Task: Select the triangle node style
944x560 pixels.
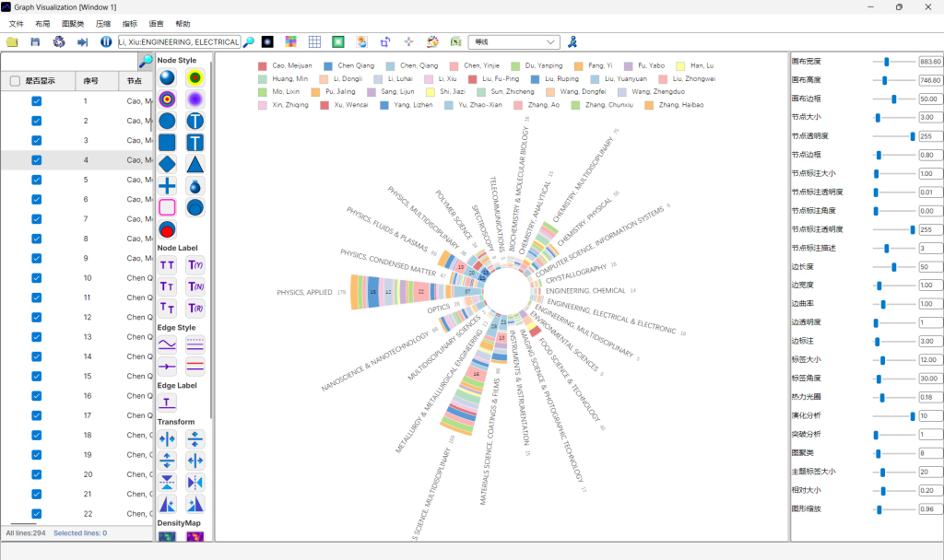Action: click(x=195, y=164)
